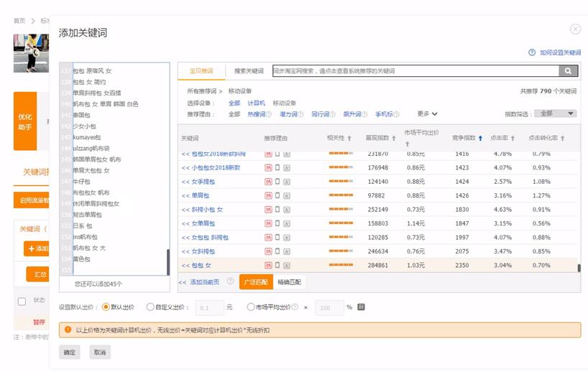588x372 pixels.
Task: Sort by 点击转化率 column arrow
Action: point(563,138)
